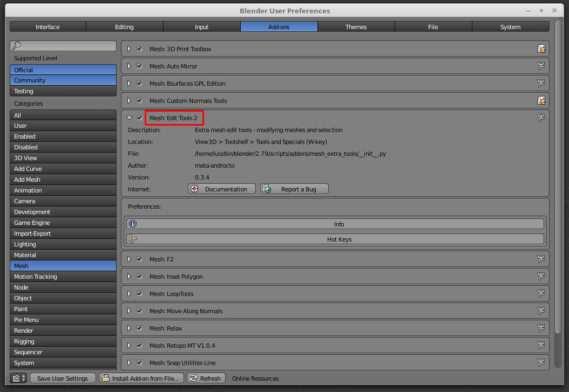Expand the Auto Mirror add-on details
The image size is (569, 392).
[129, 66]
